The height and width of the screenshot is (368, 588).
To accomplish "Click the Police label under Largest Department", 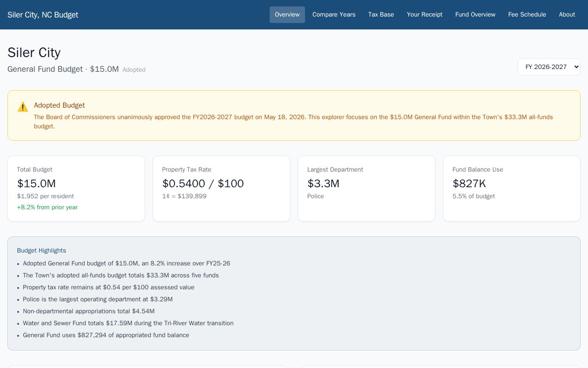I will click(x=316, y=196).
